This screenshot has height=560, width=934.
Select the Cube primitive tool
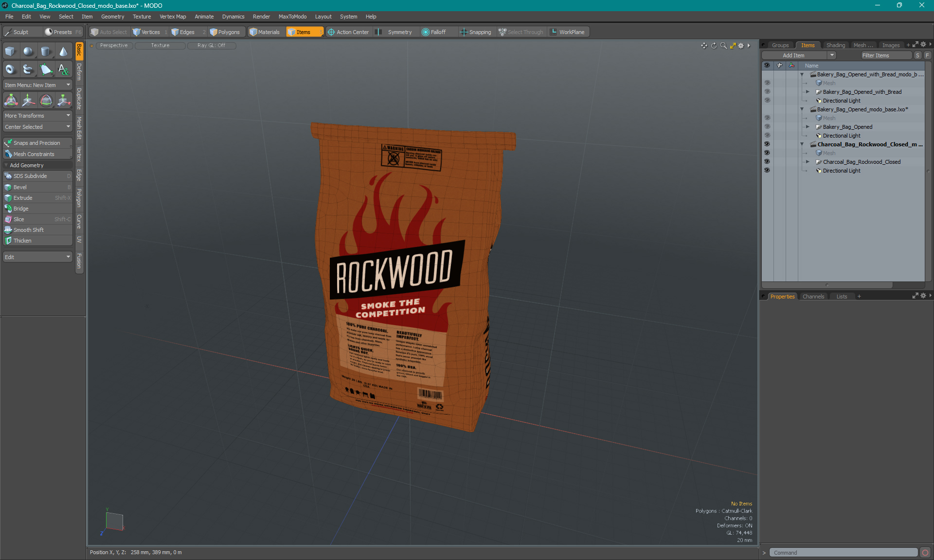10,52
